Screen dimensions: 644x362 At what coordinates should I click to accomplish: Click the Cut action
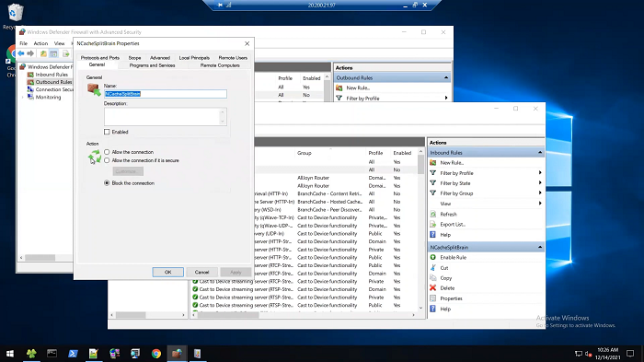[444, 268]
